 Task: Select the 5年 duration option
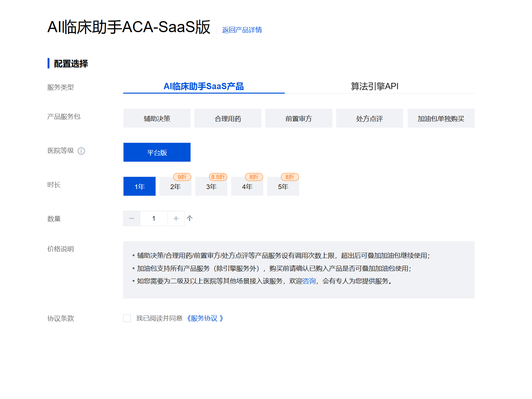point(283,187)
